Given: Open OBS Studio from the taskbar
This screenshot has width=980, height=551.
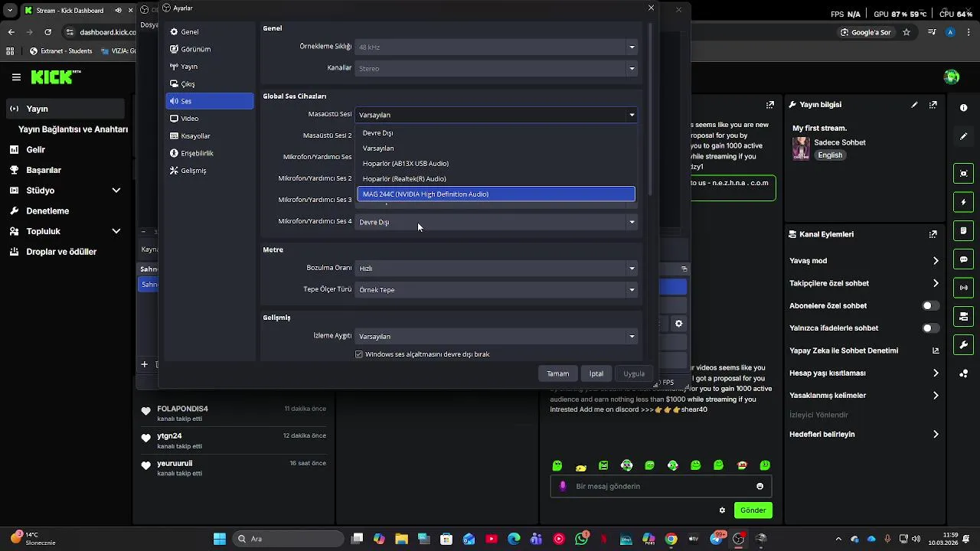Looking at the screenshot, I should (x=739, y=539).
